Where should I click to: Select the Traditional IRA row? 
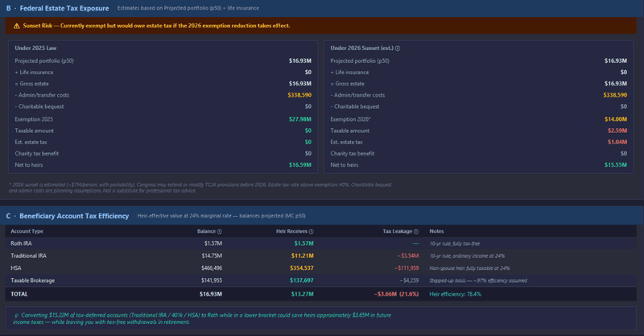coord(28,255)
